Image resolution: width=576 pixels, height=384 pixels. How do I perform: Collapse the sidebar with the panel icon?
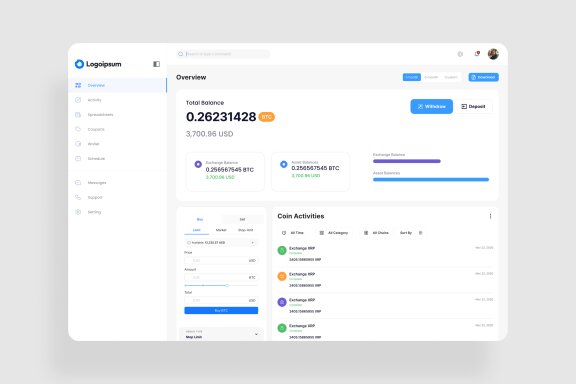(156, 64)
